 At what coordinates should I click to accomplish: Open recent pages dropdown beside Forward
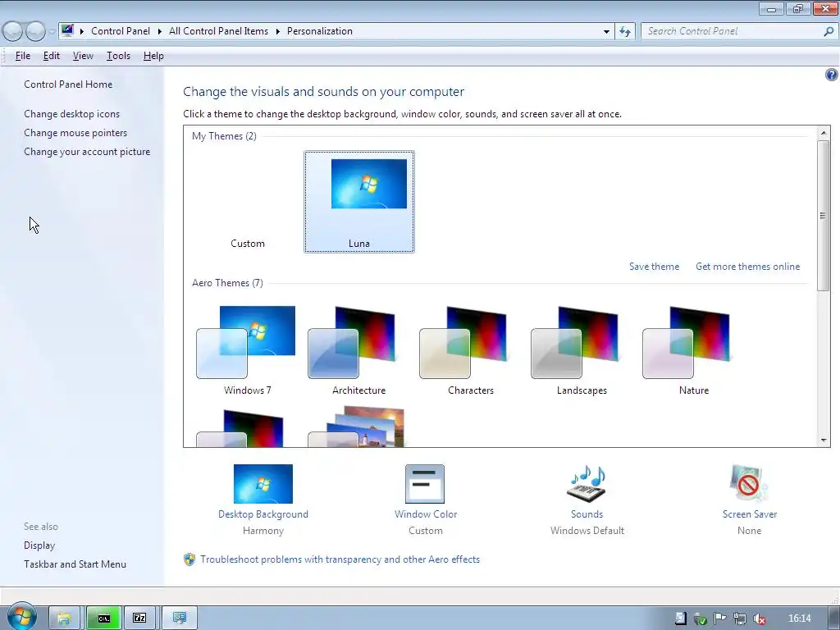pyautogui.click(x=52, y=32)
